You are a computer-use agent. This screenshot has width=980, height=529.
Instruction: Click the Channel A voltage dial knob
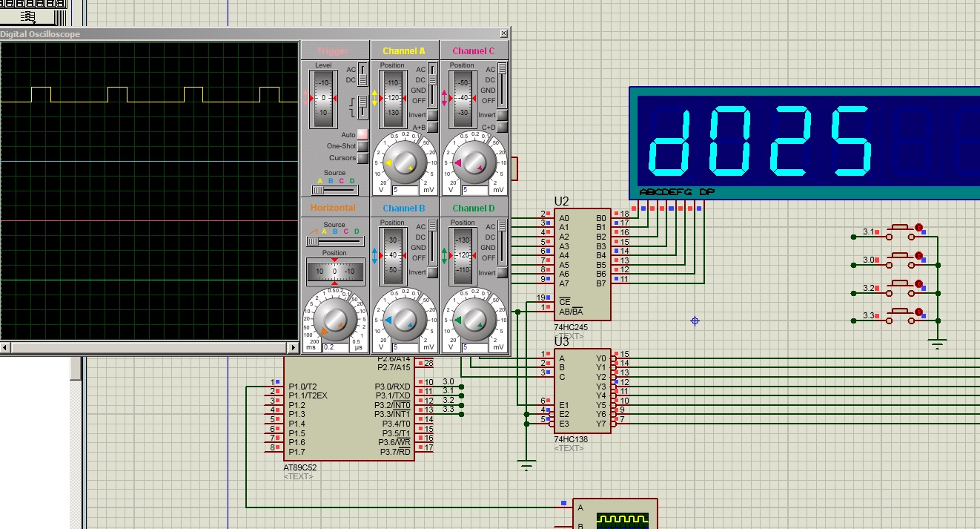pos(404,161)
